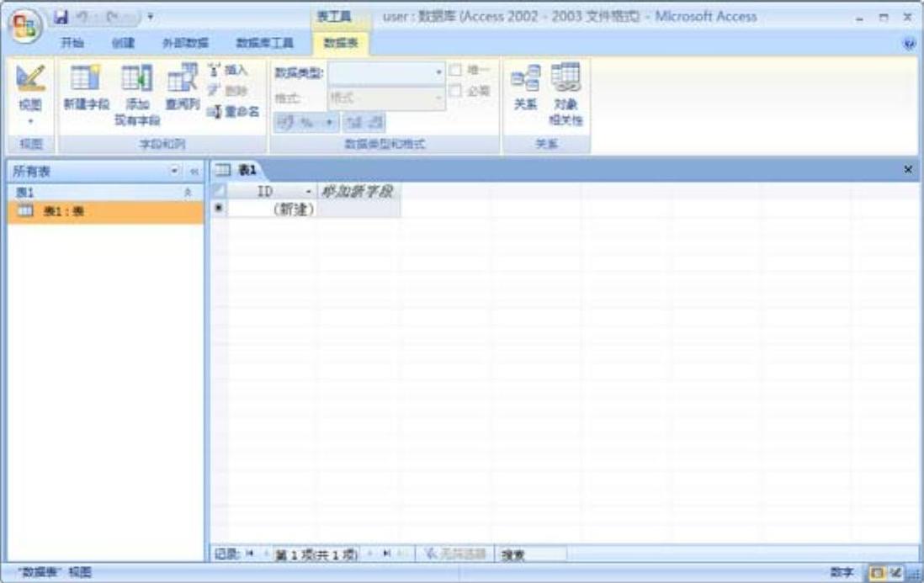Click the (新建) cell in ID column
This screenshot has height=583, width=924.
(x=272, y=209)
